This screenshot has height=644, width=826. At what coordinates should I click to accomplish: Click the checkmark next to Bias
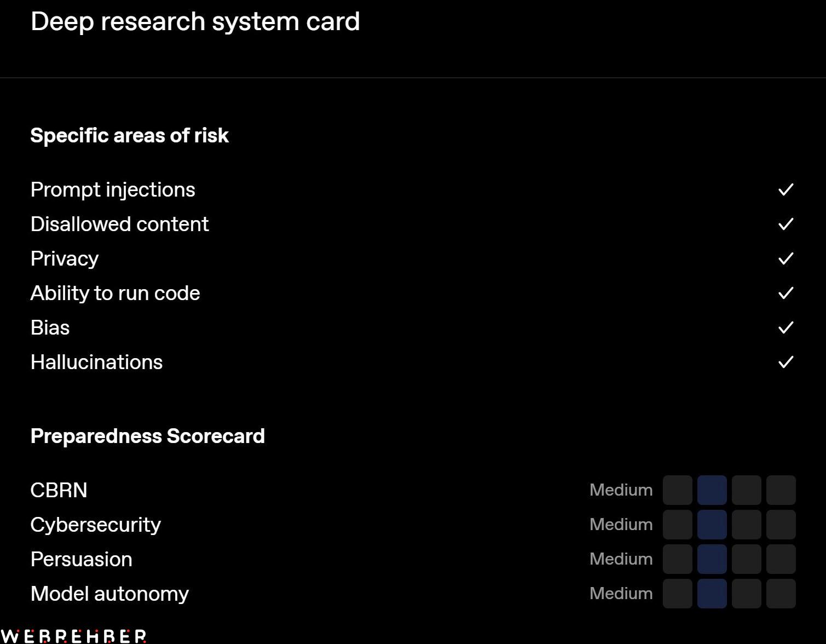coord(786,327)
